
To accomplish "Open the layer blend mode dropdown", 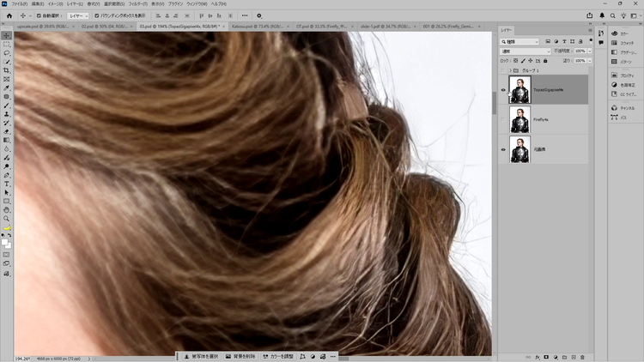I will click(x=524, y=51).
